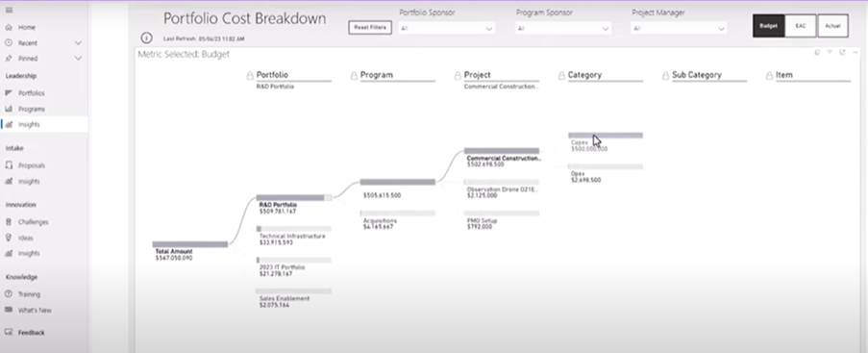Toggle the lock on the Category level
Viewport: 868px width, 353px height.
(x=562, y=75)
